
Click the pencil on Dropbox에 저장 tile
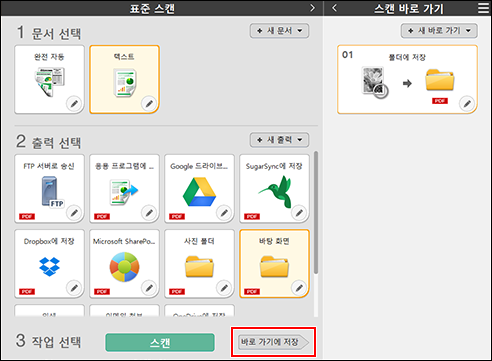pyautogui.click(x=74, y=287)
